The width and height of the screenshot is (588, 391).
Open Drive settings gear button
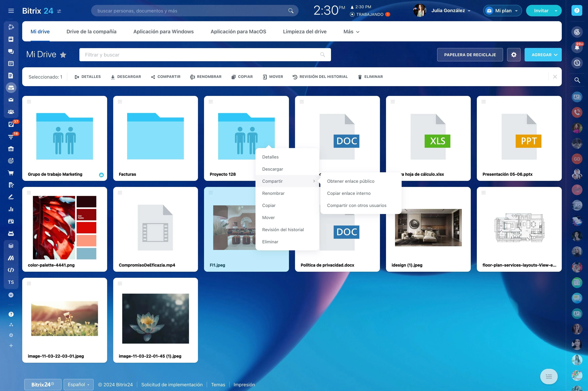[513, 55]
